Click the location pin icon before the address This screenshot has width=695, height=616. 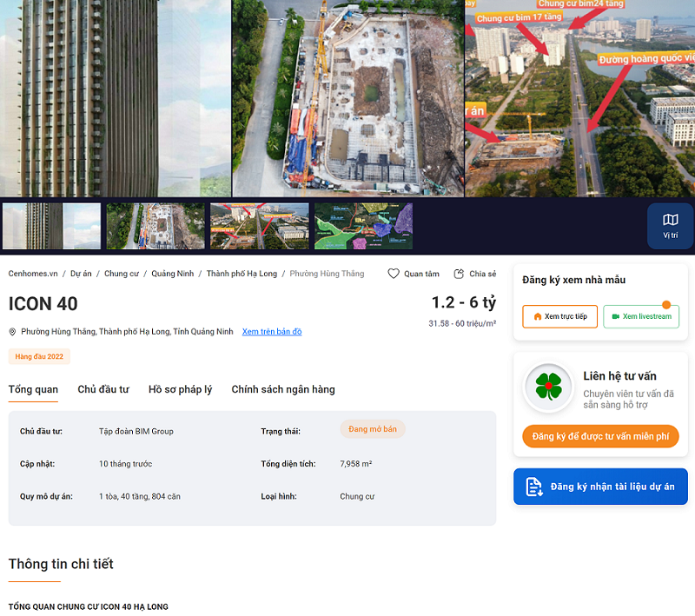tap(12, 332)
